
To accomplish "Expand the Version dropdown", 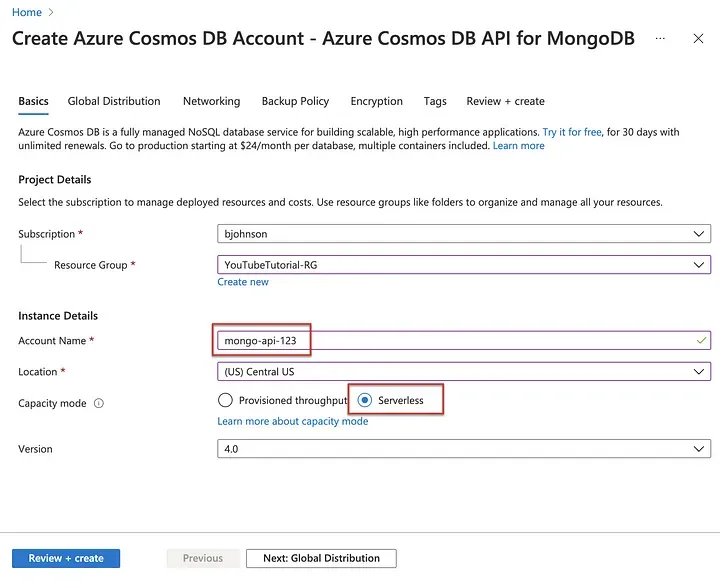I will (x=464, y=449).
